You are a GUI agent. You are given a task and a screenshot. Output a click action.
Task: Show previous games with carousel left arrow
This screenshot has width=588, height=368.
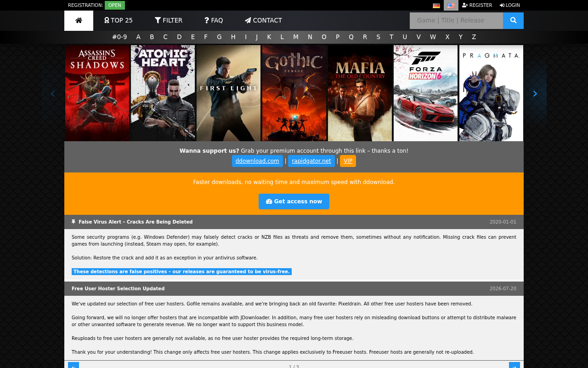[x=52, y=94]
